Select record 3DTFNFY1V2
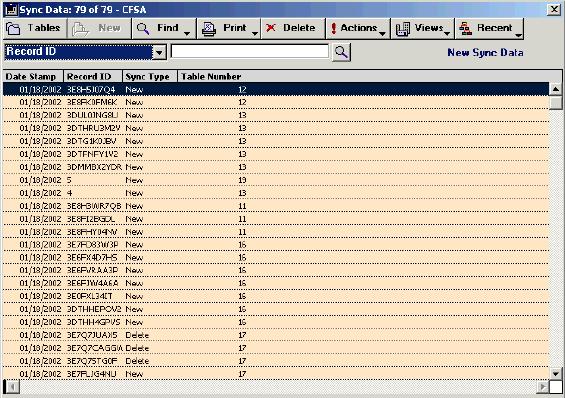The width and height of the screenshot is (565, 398). pyautogui.click(x=276, y=154)
